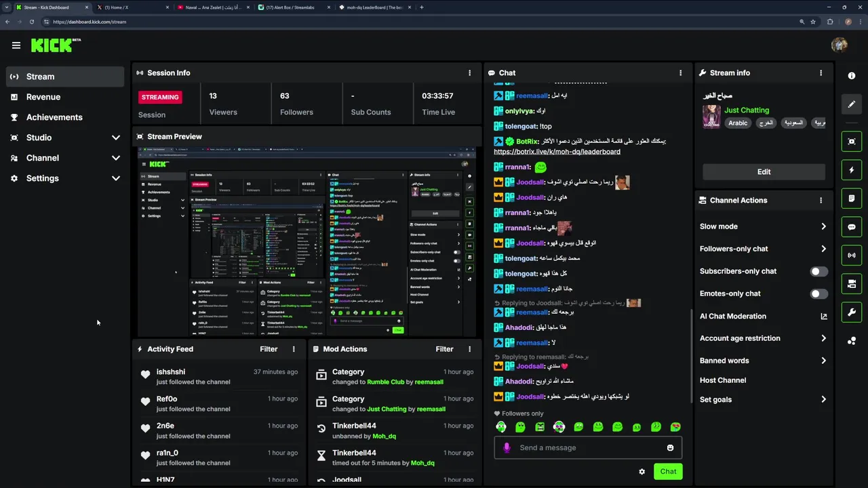Open Chat panel three-dot options
Viewport: 868px width, 488px height.
pyautogui.click(x=681, y=73)
